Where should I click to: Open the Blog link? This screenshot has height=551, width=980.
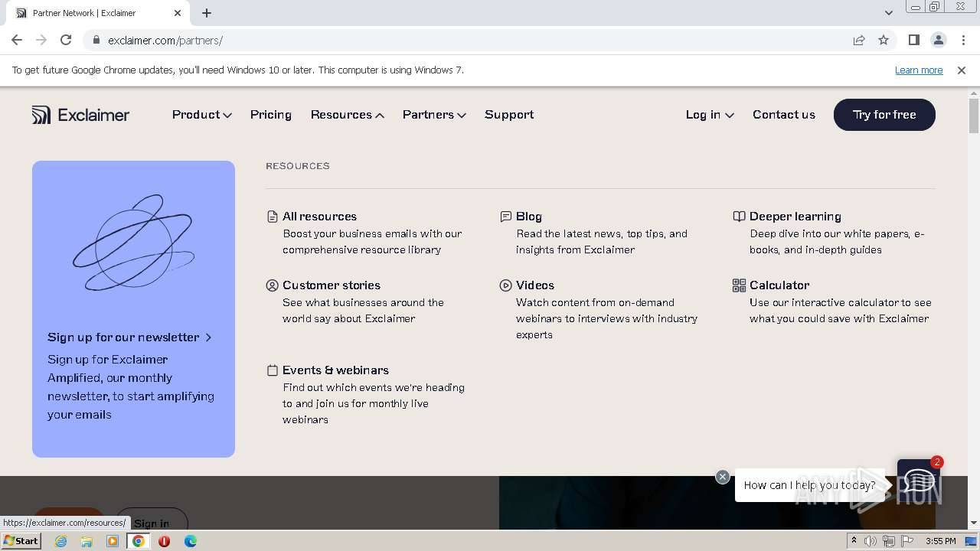pyautogui.click(x=529, y=217)
